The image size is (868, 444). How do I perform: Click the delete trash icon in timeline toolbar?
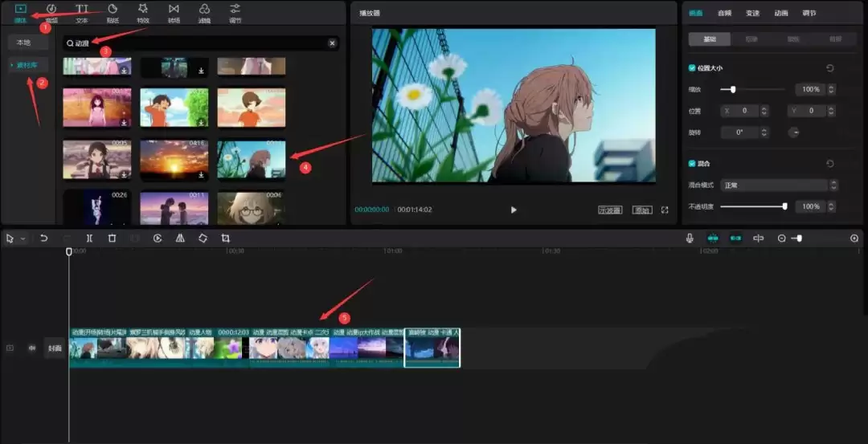[112, 238]
